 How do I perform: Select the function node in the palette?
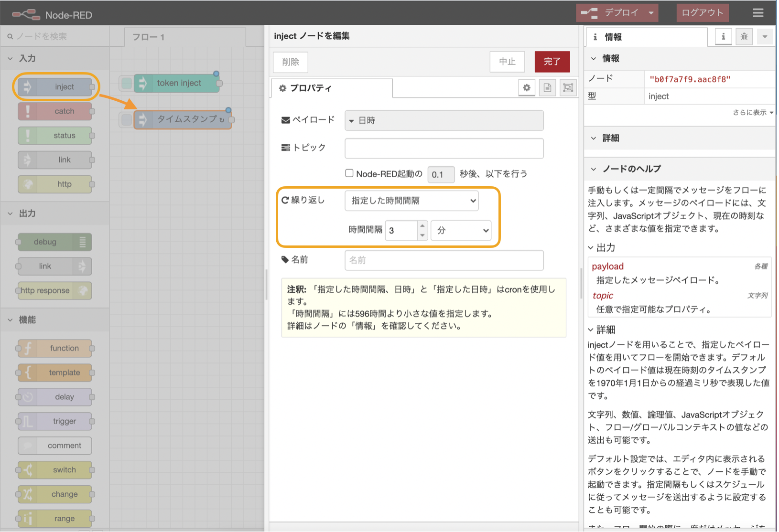coord(55,348)
